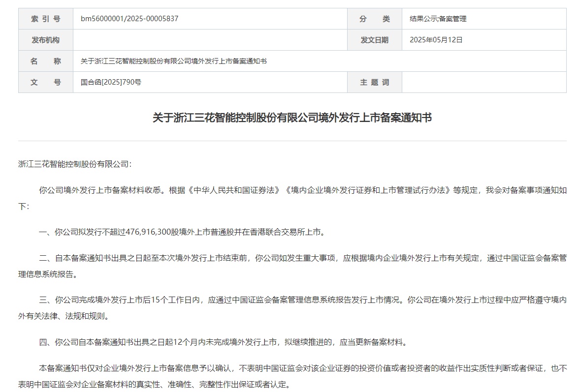Image resolution: width=580 pixels, height=392 pixels.
Task: Click the 文号 label cell
Action: (45, 82)
